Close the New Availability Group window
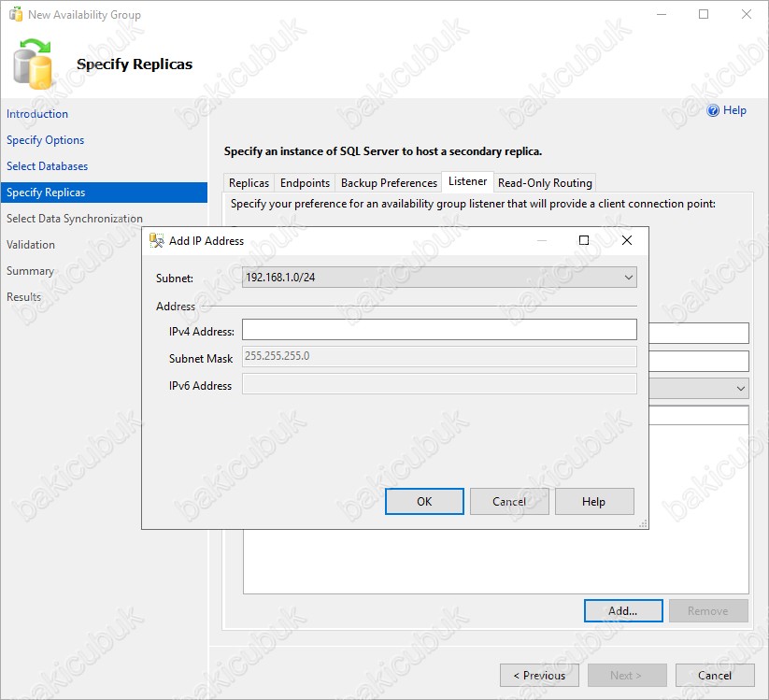 pos(746,14)
